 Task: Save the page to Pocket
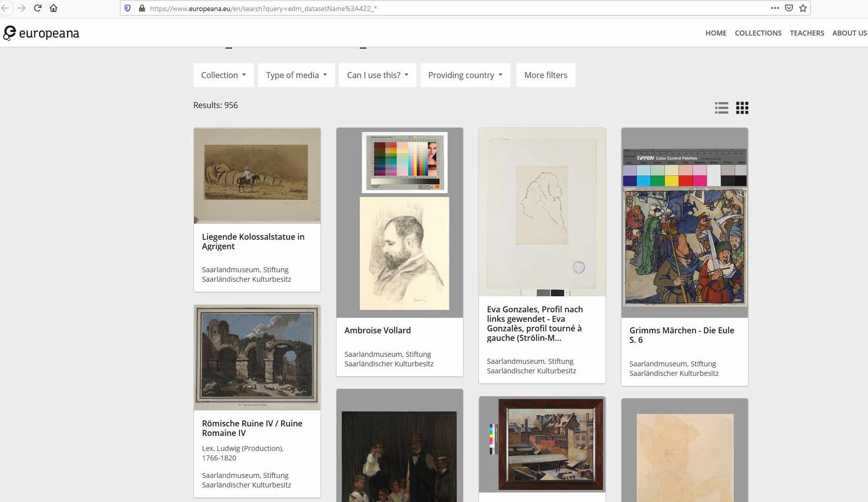point(789,8)
